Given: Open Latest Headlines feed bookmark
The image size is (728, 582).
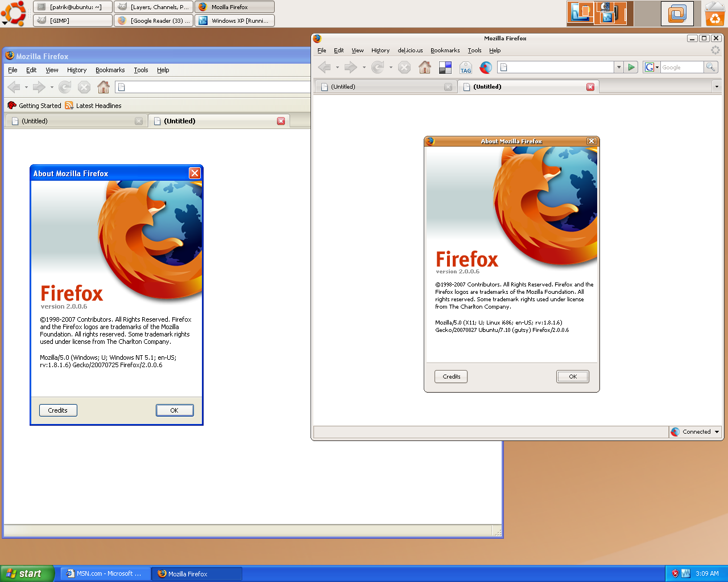Looking at the screenshot, I should coord(93,106).
